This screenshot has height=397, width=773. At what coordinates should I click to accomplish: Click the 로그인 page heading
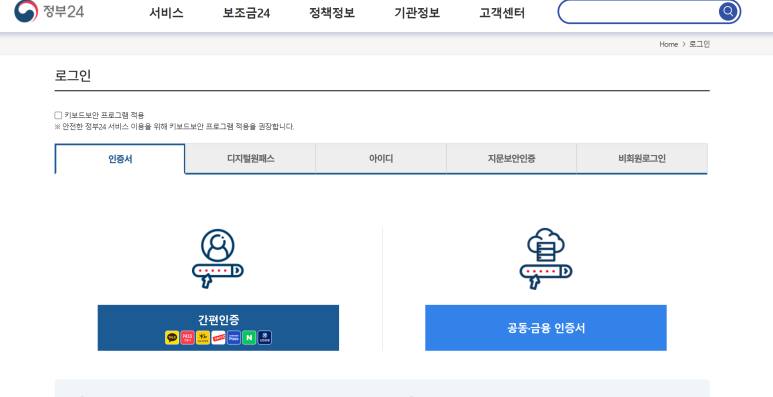(73, 76)
